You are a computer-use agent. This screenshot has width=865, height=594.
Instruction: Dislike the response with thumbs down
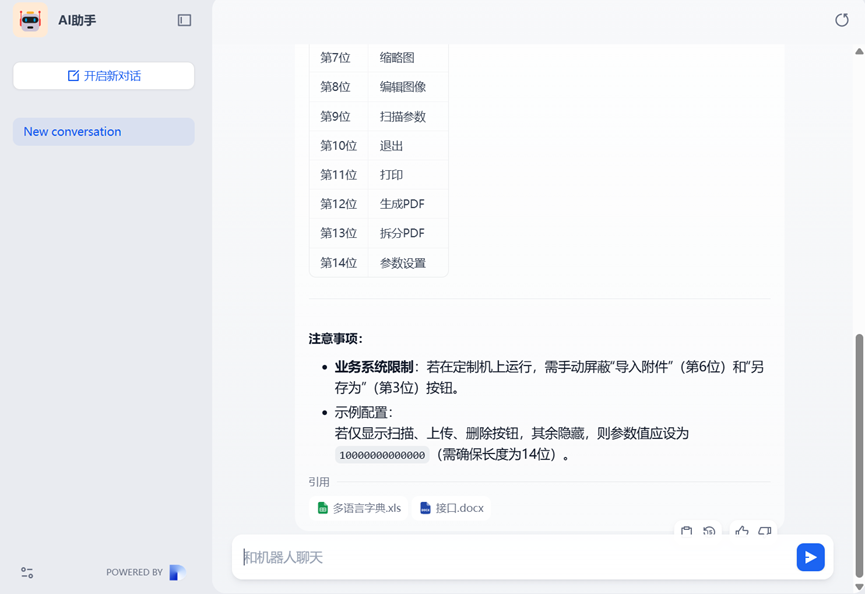coord(764,531)
